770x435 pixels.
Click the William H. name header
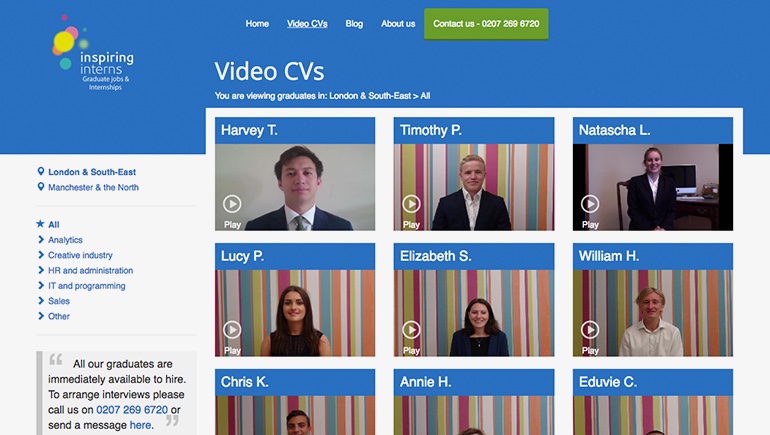pyautogui.click(x=653, y=256)
